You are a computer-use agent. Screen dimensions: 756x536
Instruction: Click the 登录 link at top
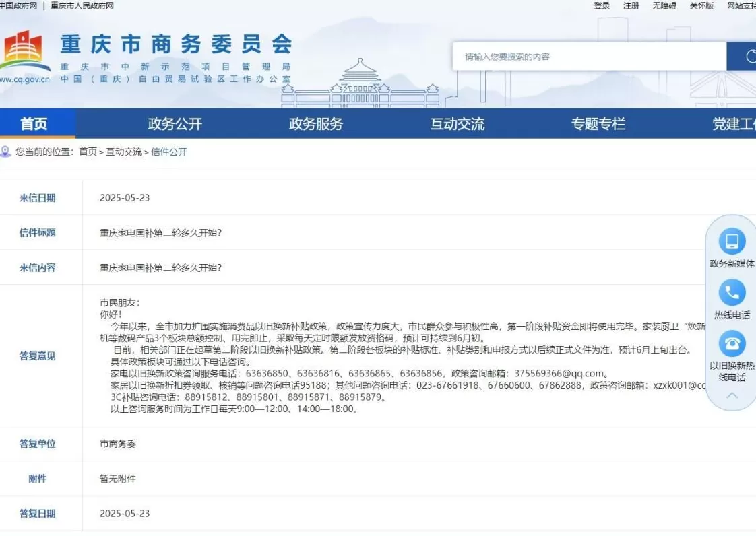coord(602,6)
